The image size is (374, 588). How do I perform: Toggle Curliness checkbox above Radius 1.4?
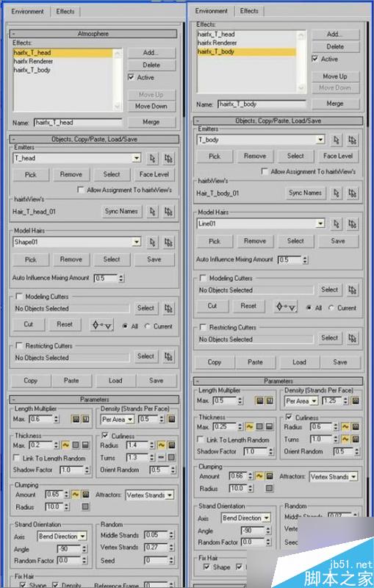tap(104, 436)
